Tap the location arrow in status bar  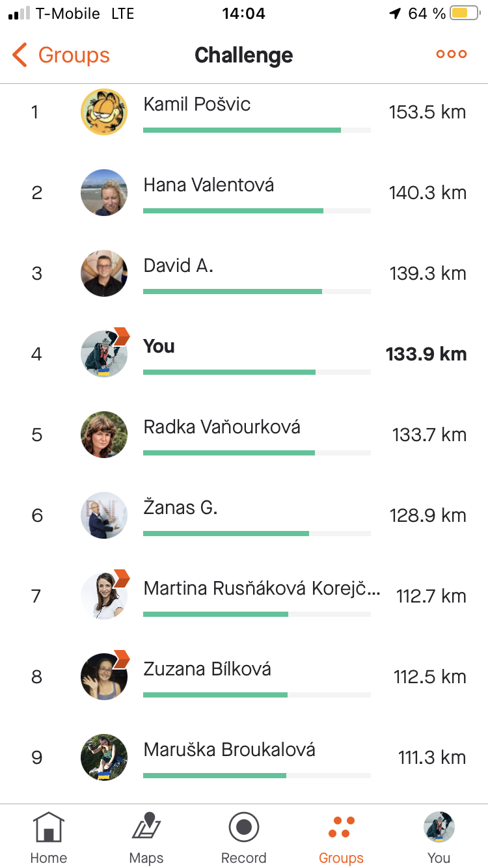click(x=395, y=14)
